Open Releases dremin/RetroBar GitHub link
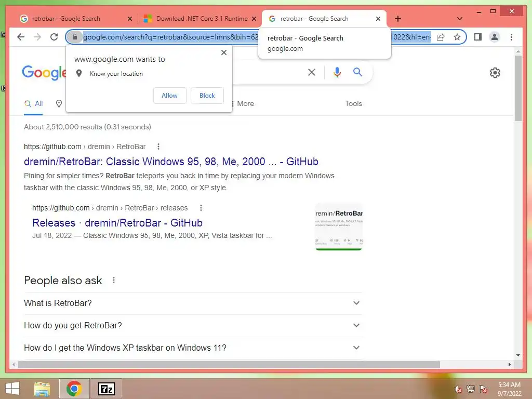532x399 pixels. 117,223
